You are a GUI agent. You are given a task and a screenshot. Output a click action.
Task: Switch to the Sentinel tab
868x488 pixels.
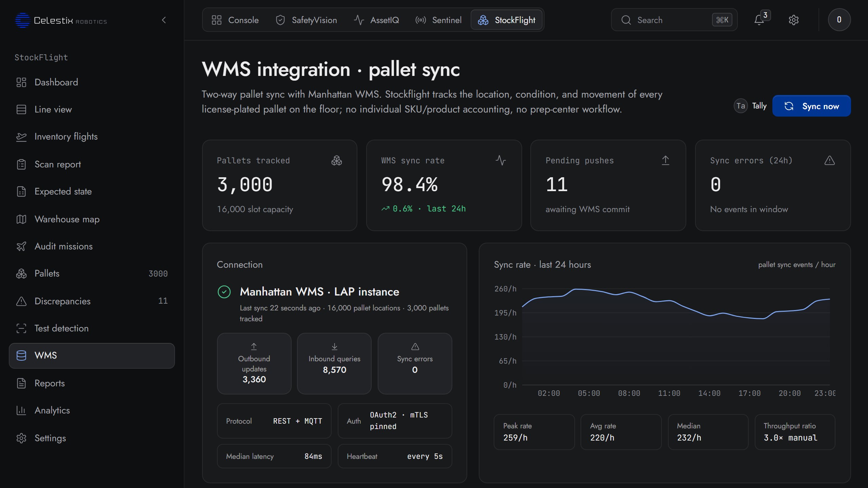(438, 20)
